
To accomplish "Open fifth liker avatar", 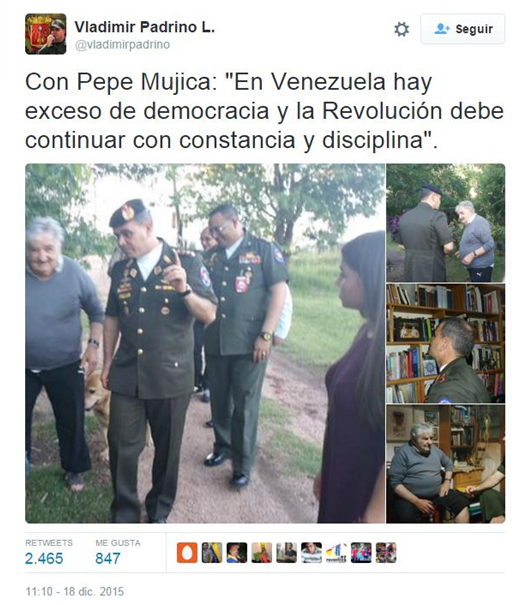I will (287, 553).
